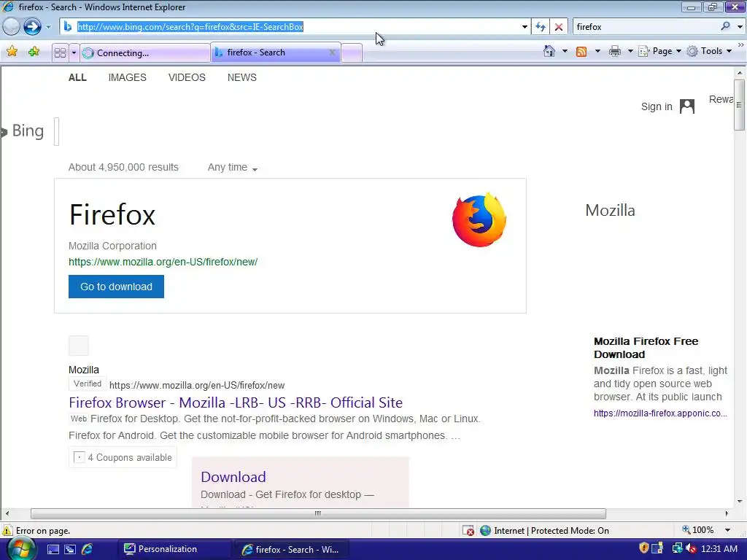Click the vertical scrollbar down arrow
The image size is (747, 560).
point(740,502)
